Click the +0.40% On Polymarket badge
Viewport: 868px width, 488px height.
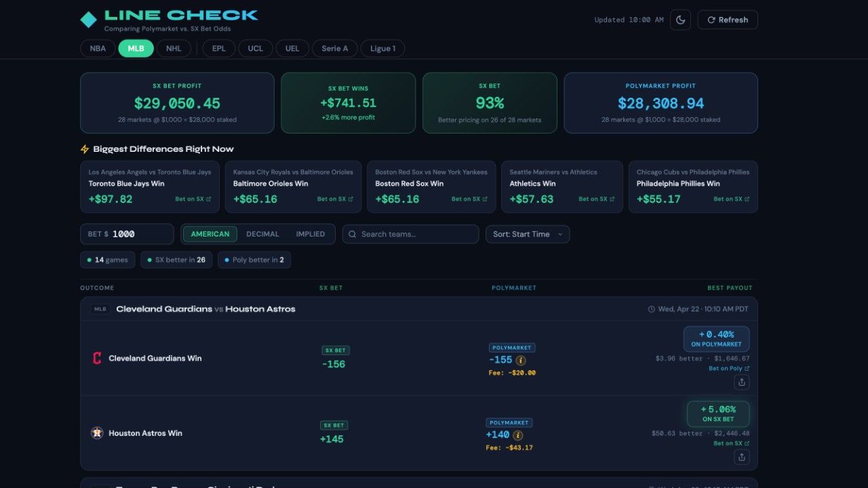[x=716, y=339]
